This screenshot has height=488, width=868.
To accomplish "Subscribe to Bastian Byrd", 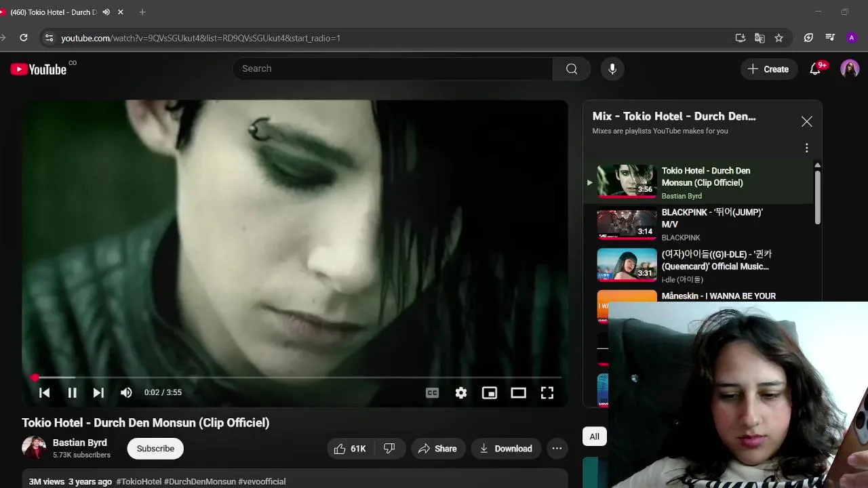I will pos(155,449).
